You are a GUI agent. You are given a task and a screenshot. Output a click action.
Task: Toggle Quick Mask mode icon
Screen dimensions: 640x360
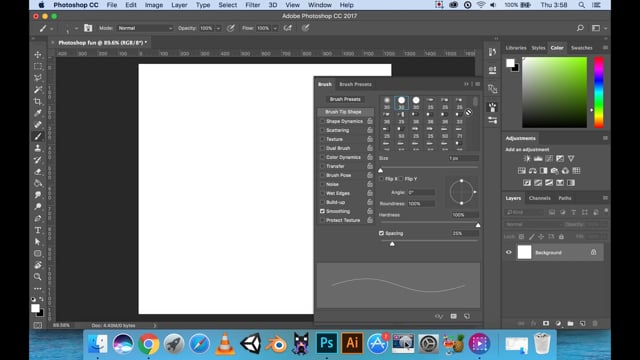(38, 325)
